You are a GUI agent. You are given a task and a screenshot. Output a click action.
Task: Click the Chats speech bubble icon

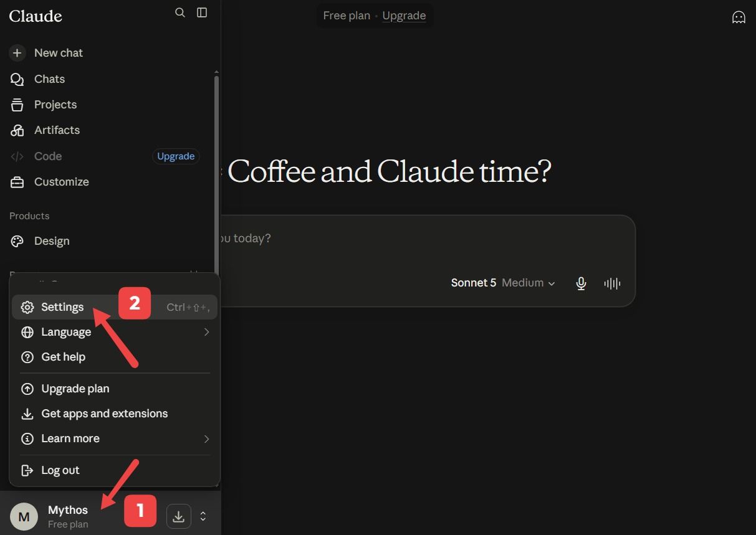pyautogui.click(x=17, y=79)
